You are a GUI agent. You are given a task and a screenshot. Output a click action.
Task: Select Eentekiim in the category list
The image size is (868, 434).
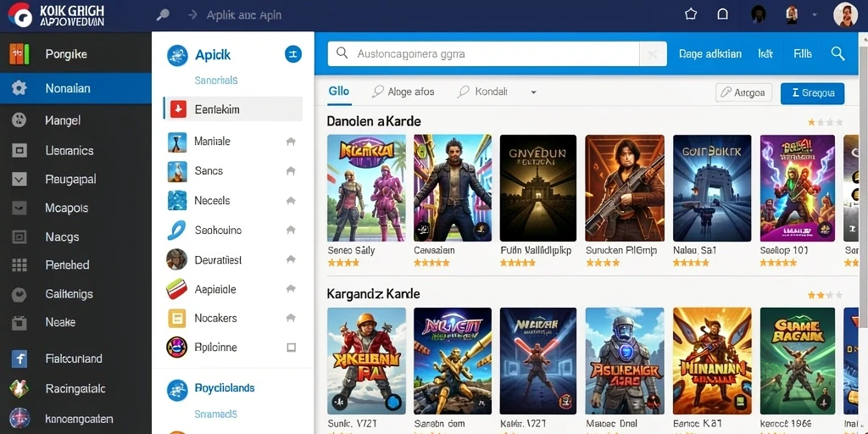[232, 109]
